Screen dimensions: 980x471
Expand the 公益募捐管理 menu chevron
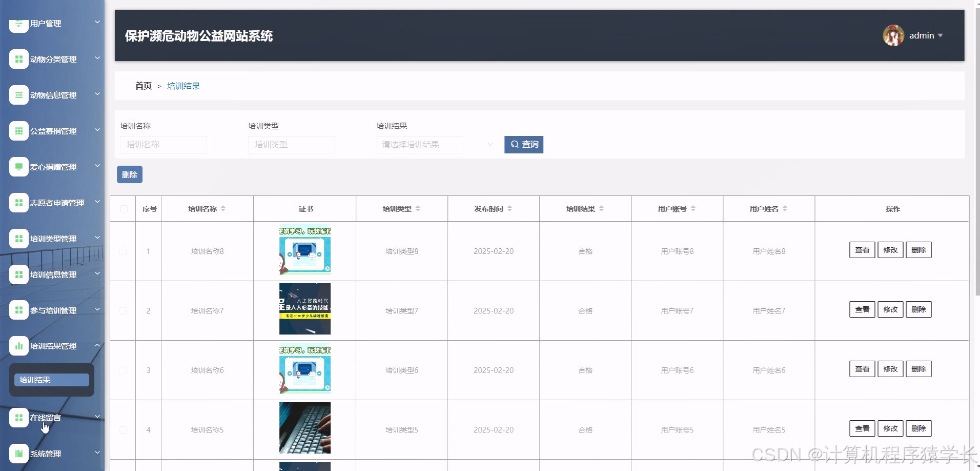point(97,130)
